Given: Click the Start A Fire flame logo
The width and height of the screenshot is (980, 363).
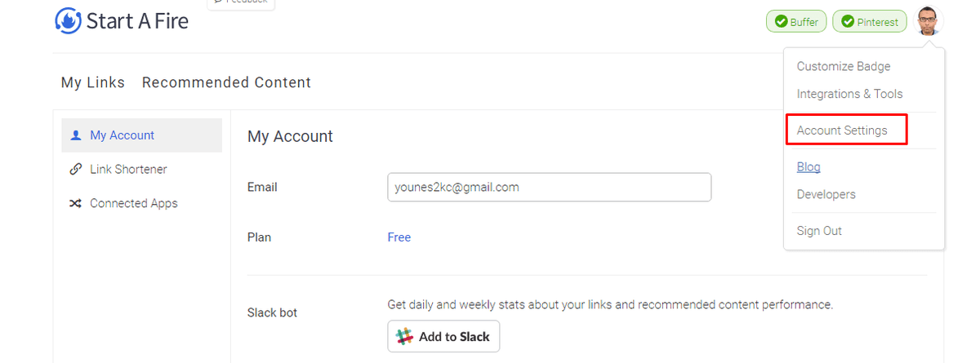Looking at the screenshot, I should (68, 20).
